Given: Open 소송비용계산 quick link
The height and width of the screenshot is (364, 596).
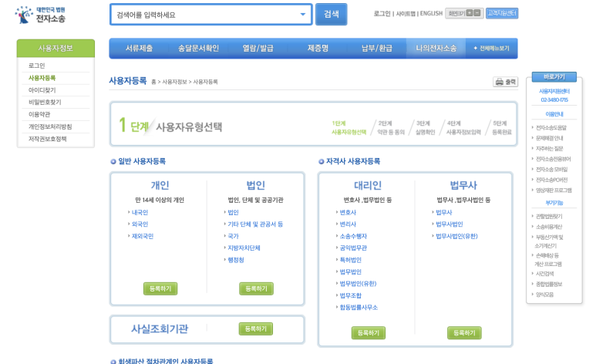Looking at the screenshot, I should [x=549, y=227].
